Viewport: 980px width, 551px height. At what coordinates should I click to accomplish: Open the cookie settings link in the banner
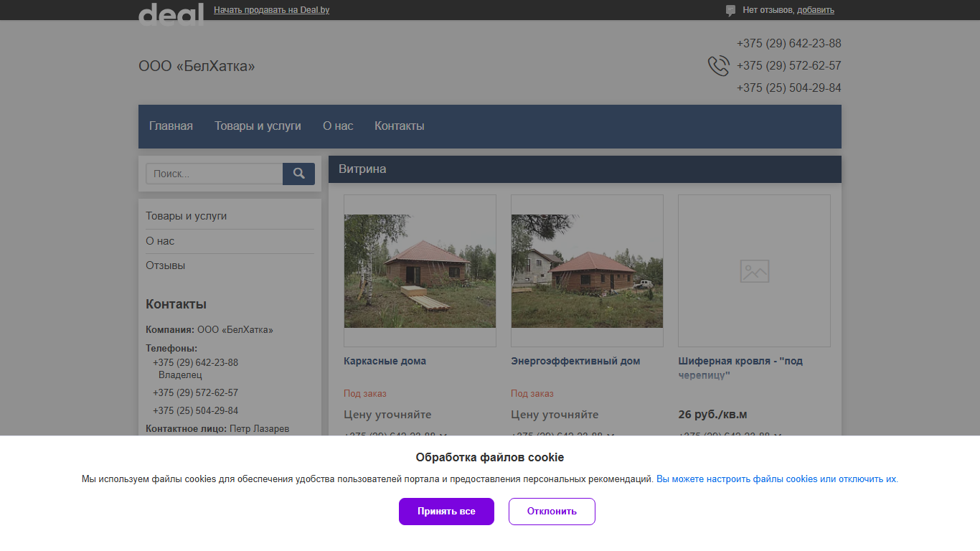[x=776, y=479]
